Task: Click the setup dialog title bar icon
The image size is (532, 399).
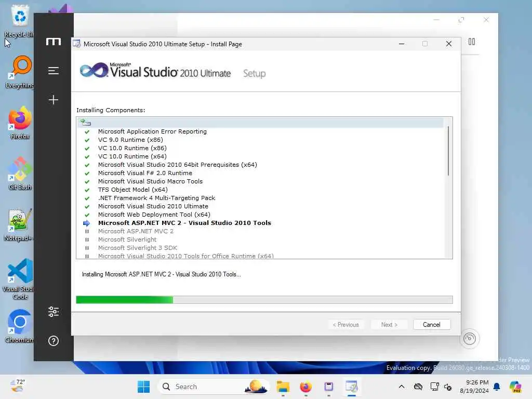Action: tap(77, 44)
